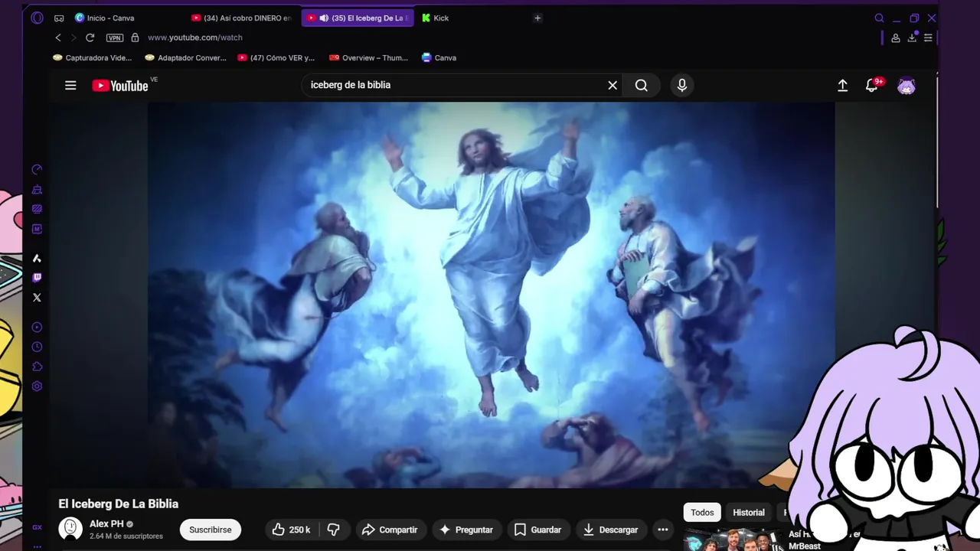Open the Alex PH channel name link
The width and height of the screenshot is (980, 551).
(x=106, y=524)
